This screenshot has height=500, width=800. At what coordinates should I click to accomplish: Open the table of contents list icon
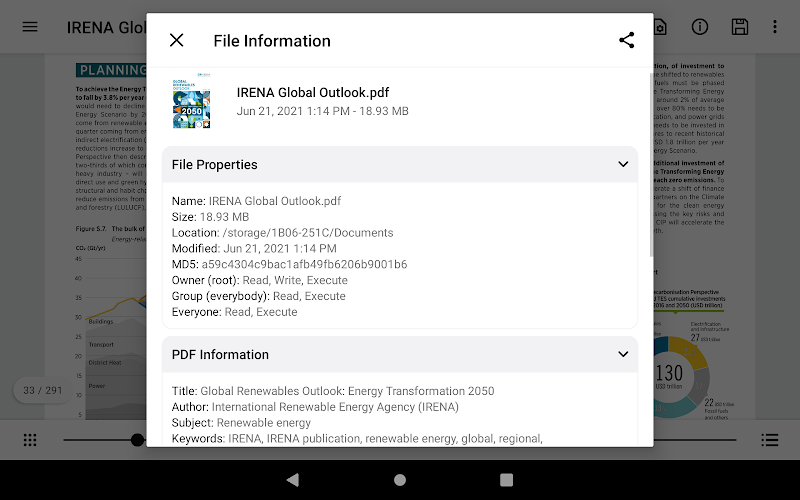tap(769, 440)
